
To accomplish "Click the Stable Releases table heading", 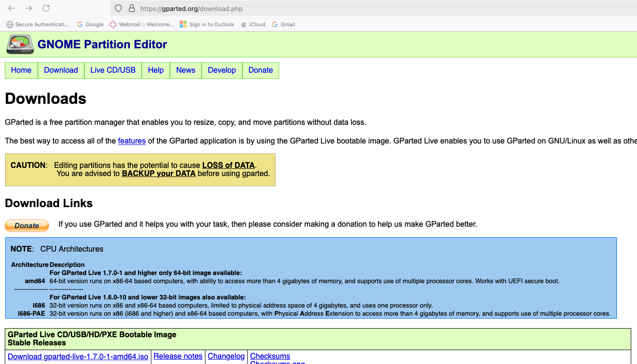I will [x=37, y=343].
